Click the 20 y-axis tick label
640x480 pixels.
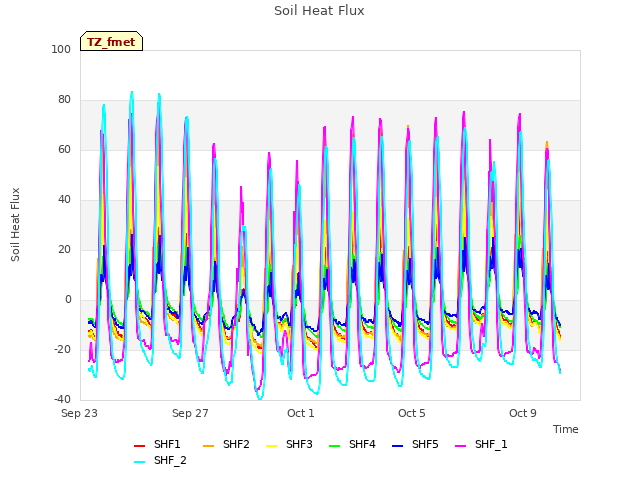click(64, 250)
